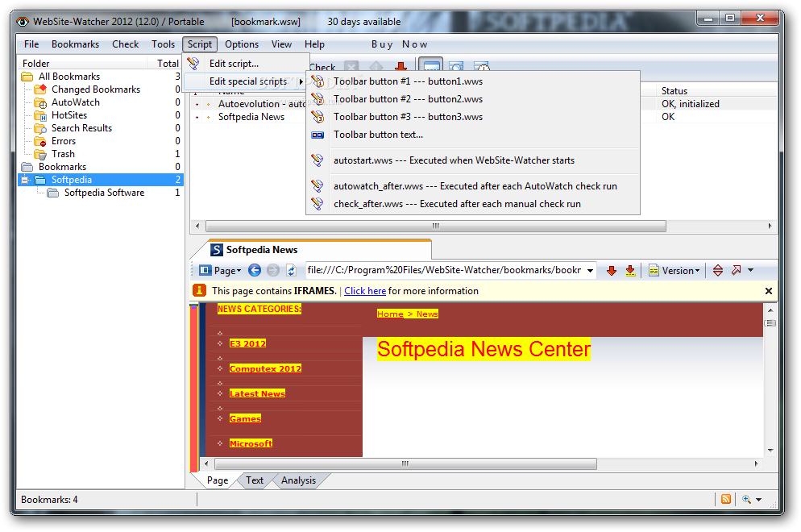Click the check_after.wws script icon
Image resolution: width=801 pixels, height=532 pixels.
click(x=317, y=204)
